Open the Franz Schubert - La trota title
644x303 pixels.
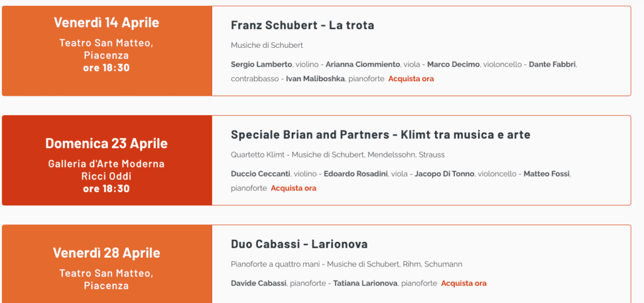click(303, 26)
